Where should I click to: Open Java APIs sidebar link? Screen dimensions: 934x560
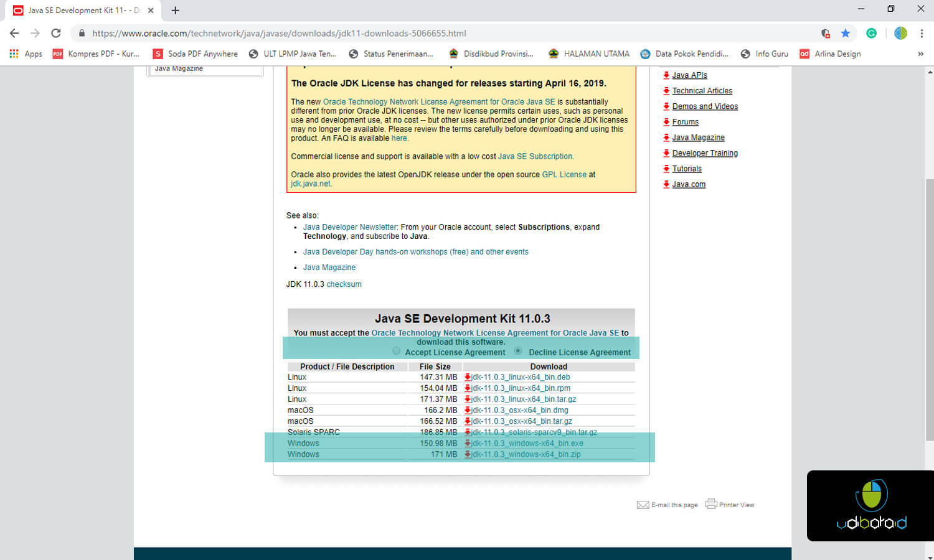click(689, 75)
